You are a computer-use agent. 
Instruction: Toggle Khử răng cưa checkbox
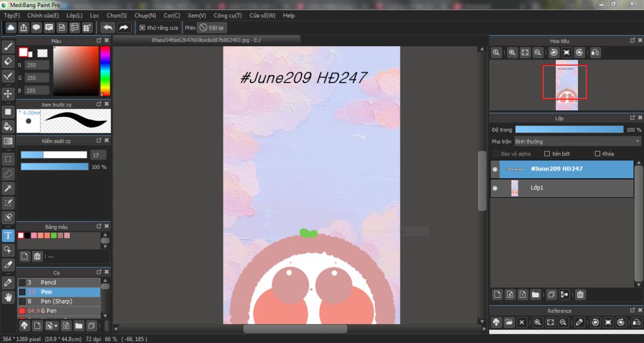click(x=142, y=28)
